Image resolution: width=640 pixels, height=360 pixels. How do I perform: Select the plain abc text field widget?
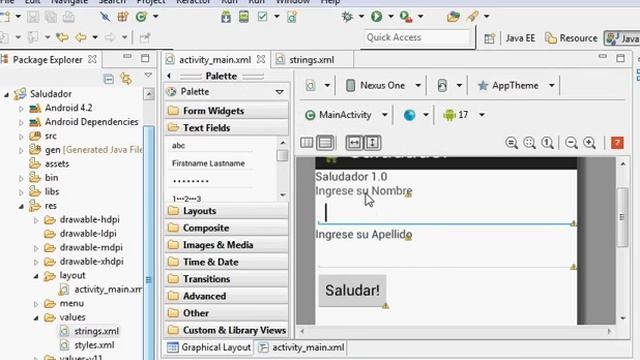tap(178, 145)
